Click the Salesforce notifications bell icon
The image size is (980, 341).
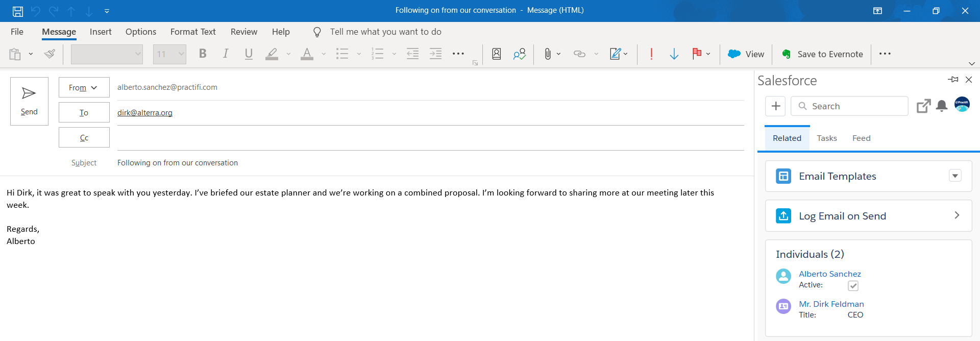coord(942,106)
